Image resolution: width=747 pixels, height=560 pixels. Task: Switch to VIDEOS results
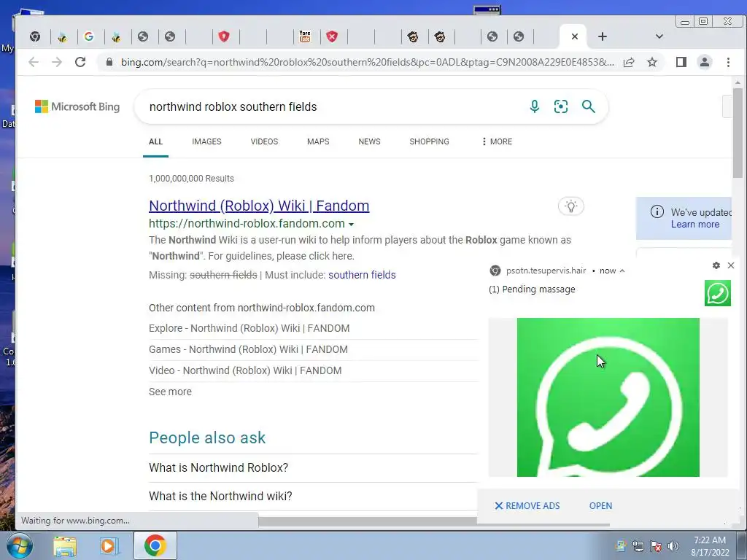coord(264,141)
